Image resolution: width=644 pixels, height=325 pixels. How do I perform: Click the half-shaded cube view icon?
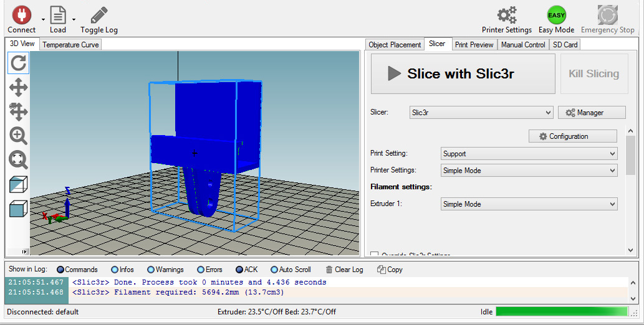[x=19, y=184]
